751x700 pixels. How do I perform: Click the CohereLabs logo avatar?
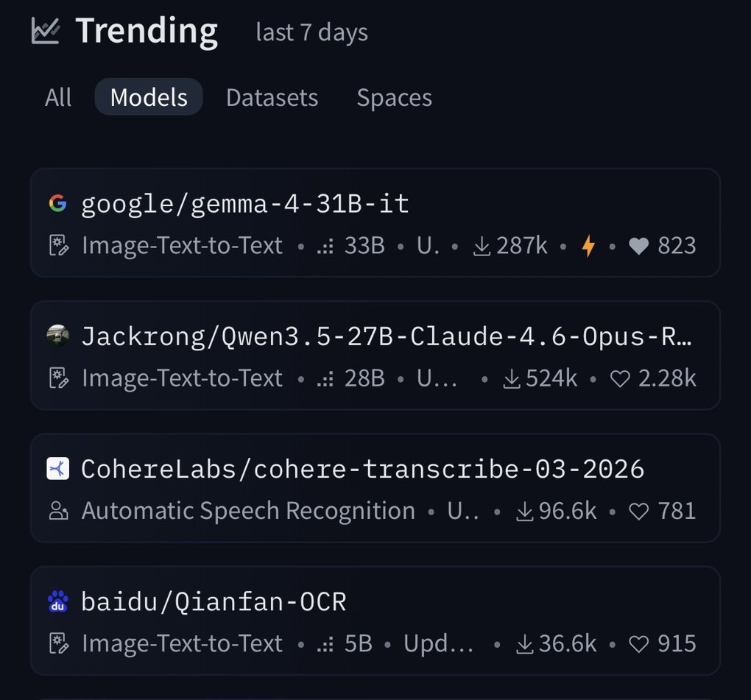pos(57,469)
